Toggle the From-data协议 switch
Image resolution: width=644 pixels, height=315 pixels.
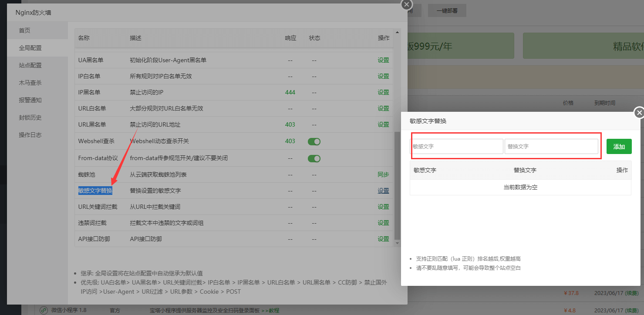point(314,158)
